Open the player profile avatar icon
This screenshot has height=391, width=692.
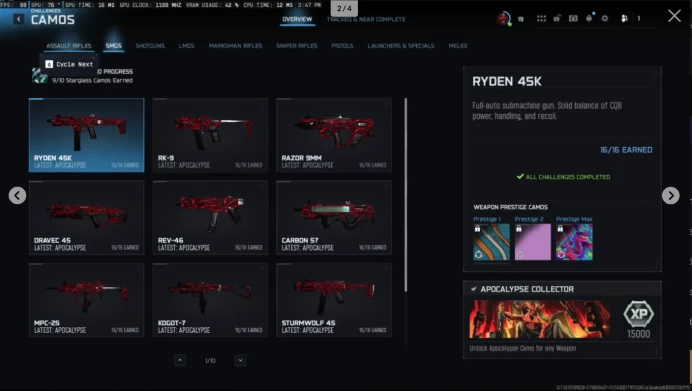pos(504,19)
